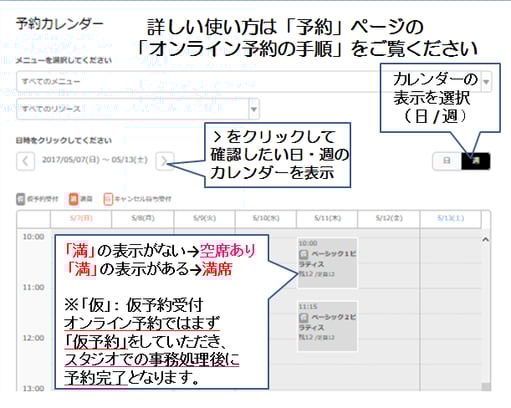Click the 日時をクリックしてください label
The height and width of the screenshot is (408, 511).
[64, 140]
